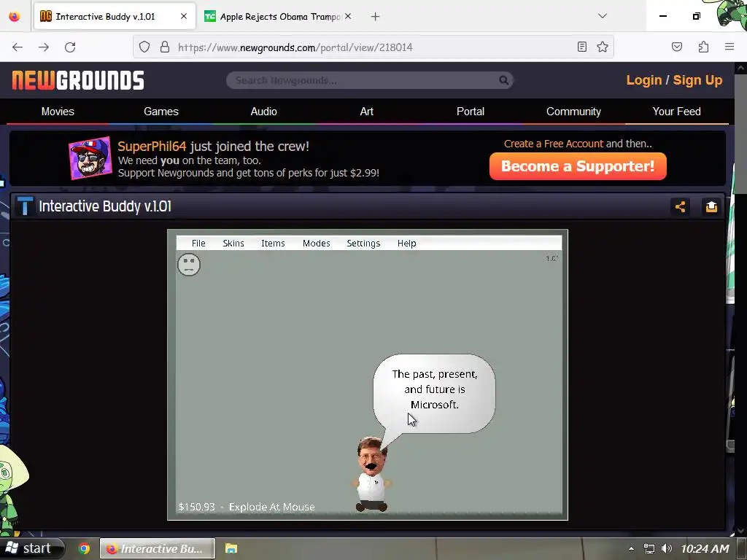
Task: Show hidden system tray icons
Action: [631, 549]
